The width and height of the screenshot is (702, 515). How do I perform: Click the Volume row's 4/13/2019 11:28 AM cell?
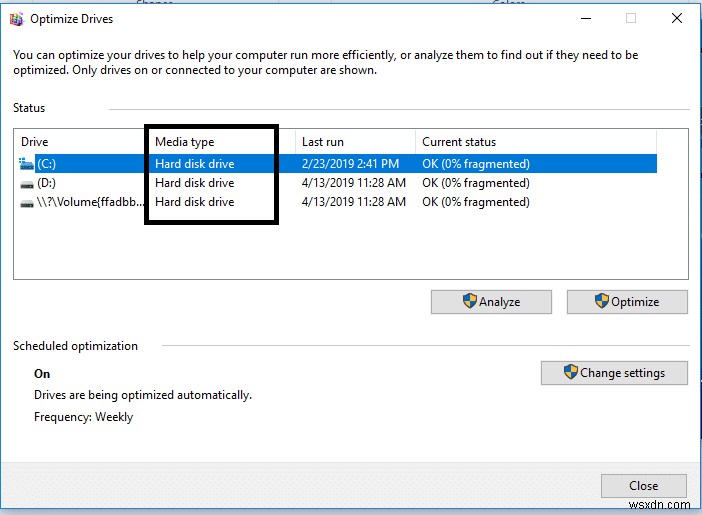354,202
